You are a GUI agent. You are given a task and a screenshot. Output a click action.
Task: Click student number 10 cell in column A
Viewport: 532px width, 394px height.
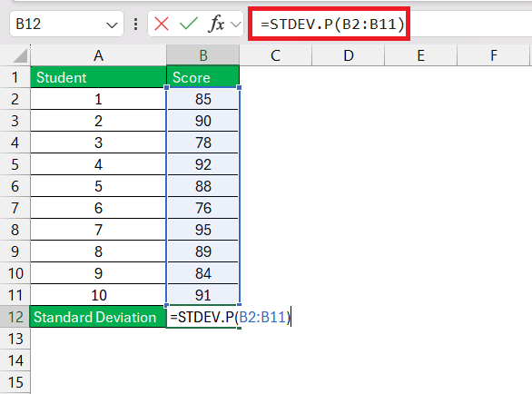[x=98, y=295]
